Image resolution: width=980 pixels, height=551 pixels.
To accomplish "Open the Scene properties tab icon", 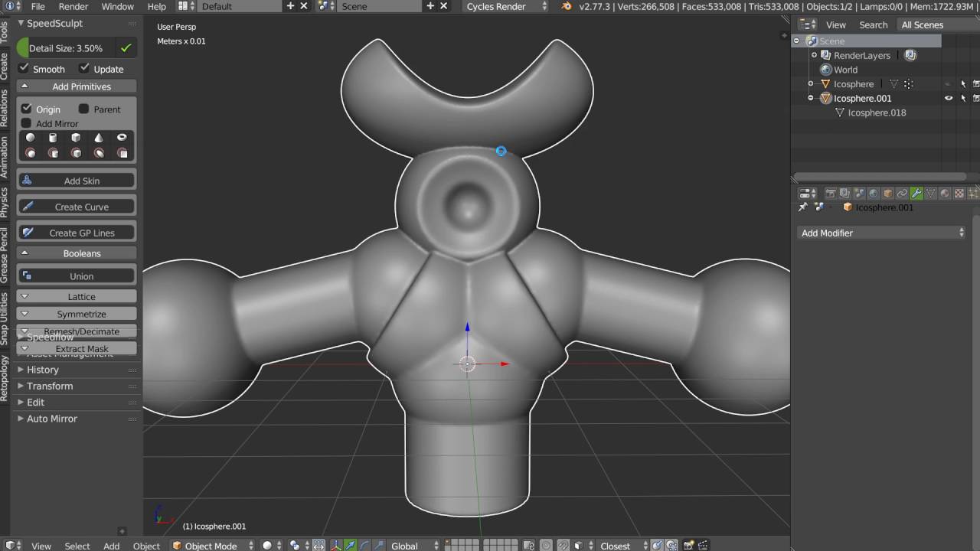I will coord(859,194).
